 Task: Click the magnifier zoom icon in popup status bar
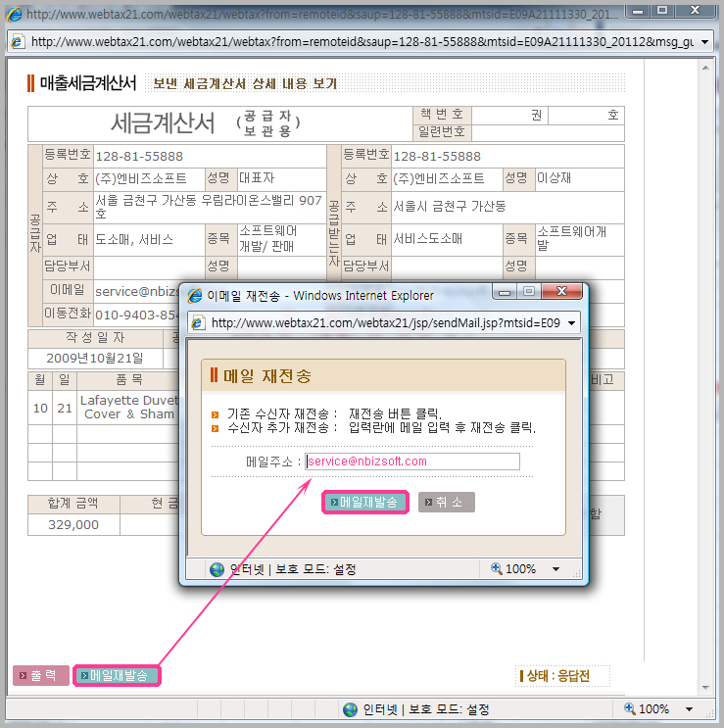[496, 569]
